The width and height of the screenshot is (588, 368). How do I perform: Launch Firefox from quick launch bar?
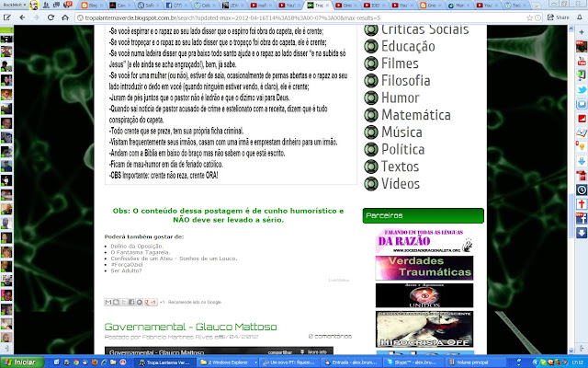95,362
